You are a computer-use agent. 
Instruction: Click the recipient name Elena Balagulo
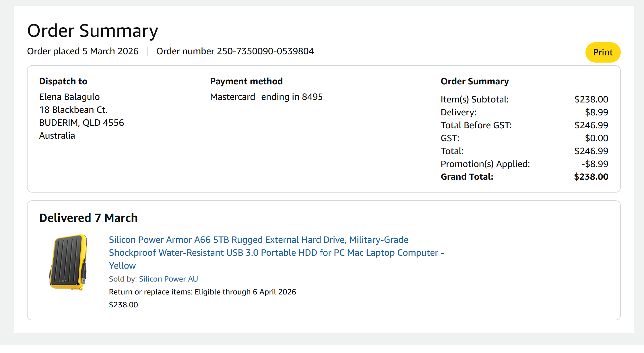pos(69,97)
